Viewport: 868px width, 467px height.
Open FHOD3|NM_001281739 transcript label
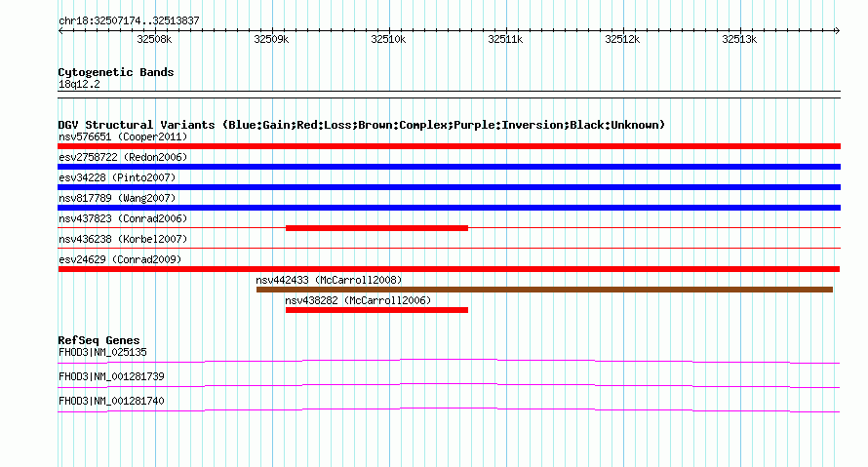tap(111, 376)
